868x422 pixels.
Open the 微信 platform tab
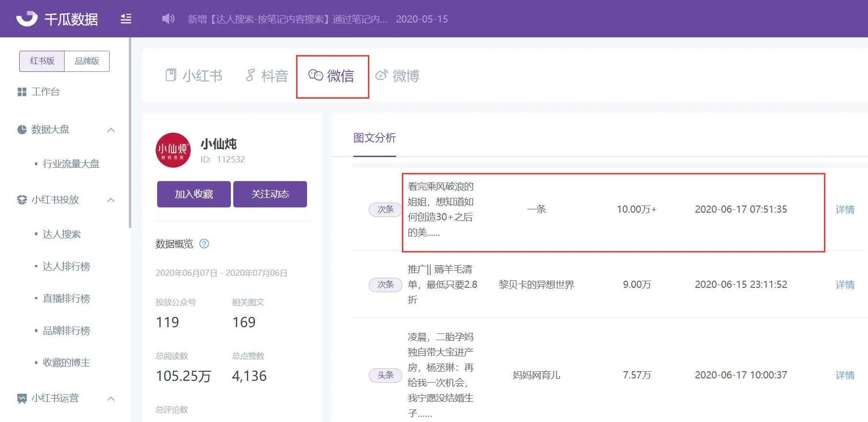point(332,76)
